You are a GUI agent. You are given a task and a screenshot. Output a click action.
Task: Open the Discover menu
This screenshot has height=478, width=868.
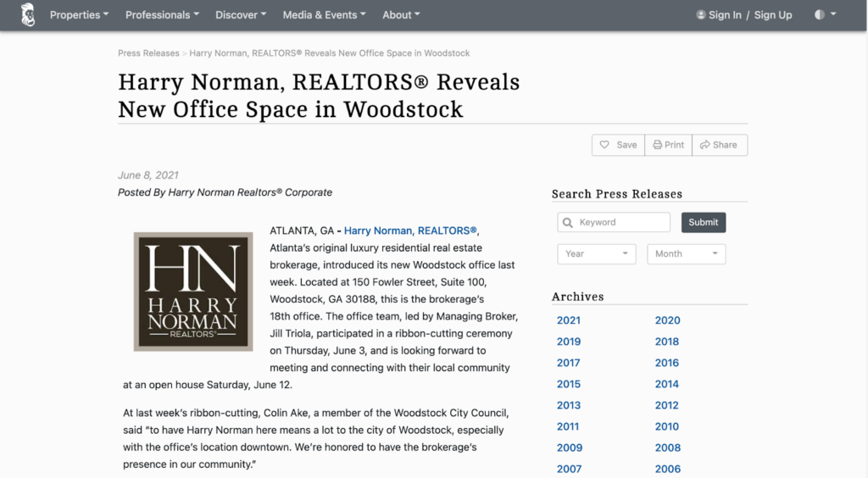241,15
